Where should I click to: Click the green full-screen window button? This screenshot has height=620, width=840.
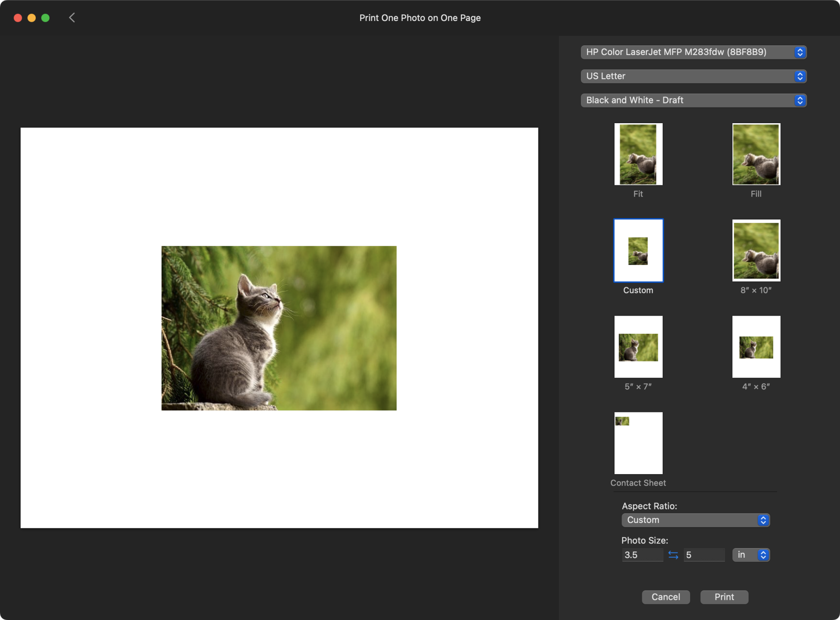(x=45, y=18)
